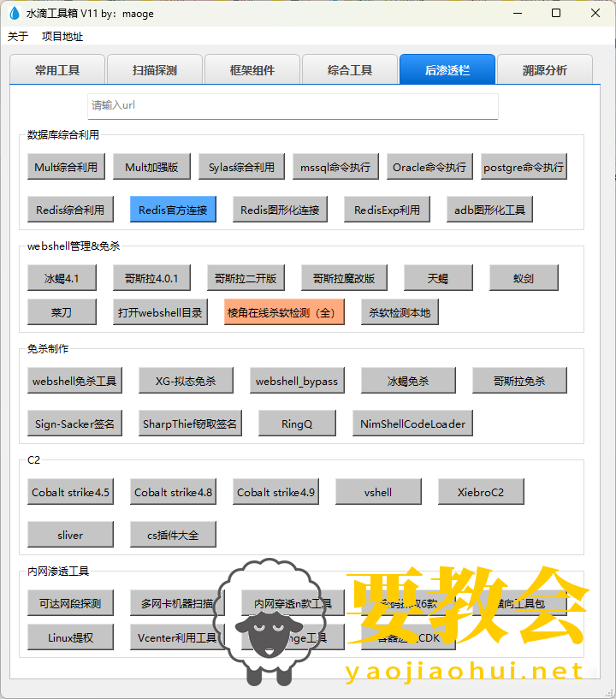Open 棱角在线杀软检测(全) orange button
Viewport: 616px width, 699px height.
pyautogui.click(x=284, y=312)
